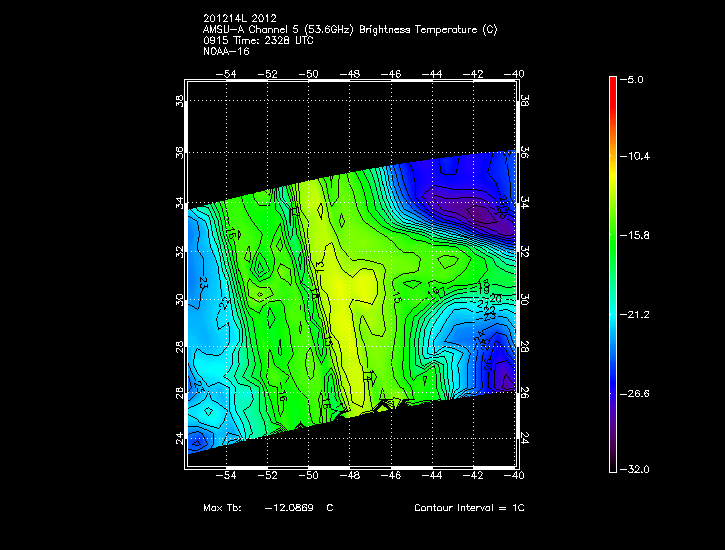
Task: Click the 201214L 2012 storm identifier
Action: (238, 19)
